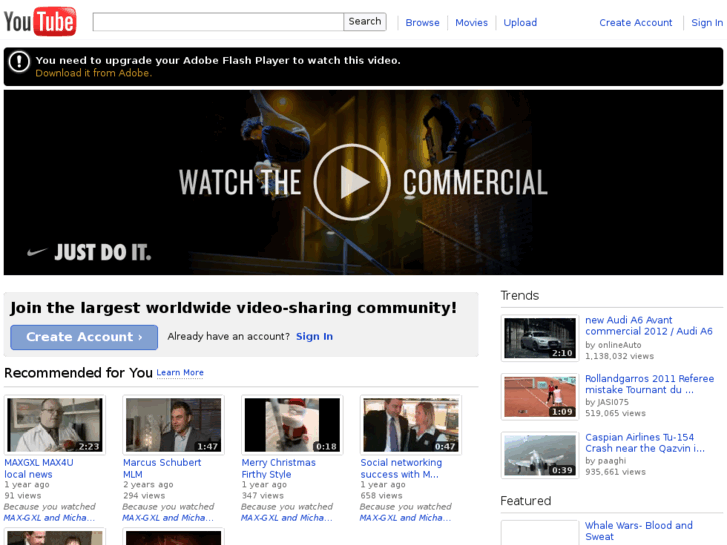Click into the search text field
727x545 pixels.
pos(218,22)
